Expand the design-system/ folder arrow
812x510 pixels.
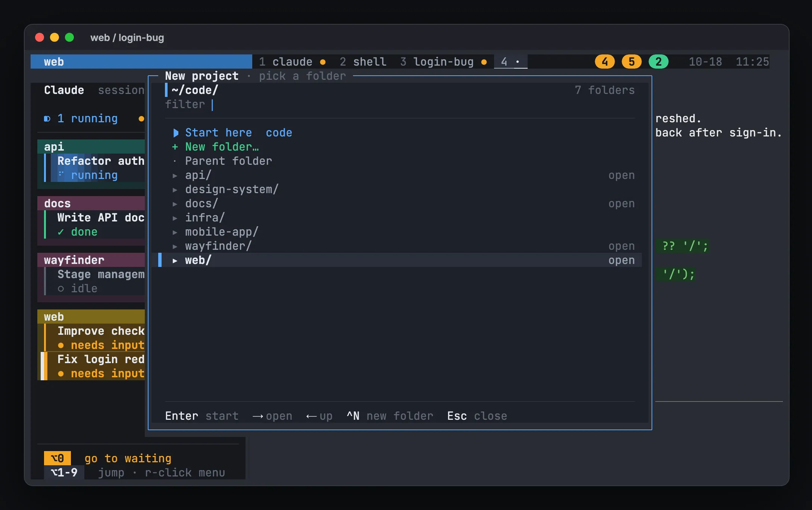tap(175, 190)
